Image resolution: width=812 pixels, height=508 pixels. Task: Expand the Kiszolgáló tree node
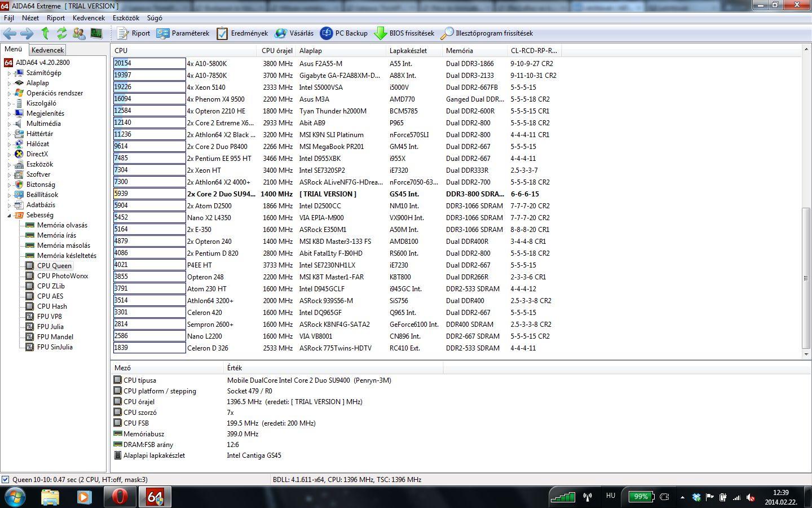point(9,104)
